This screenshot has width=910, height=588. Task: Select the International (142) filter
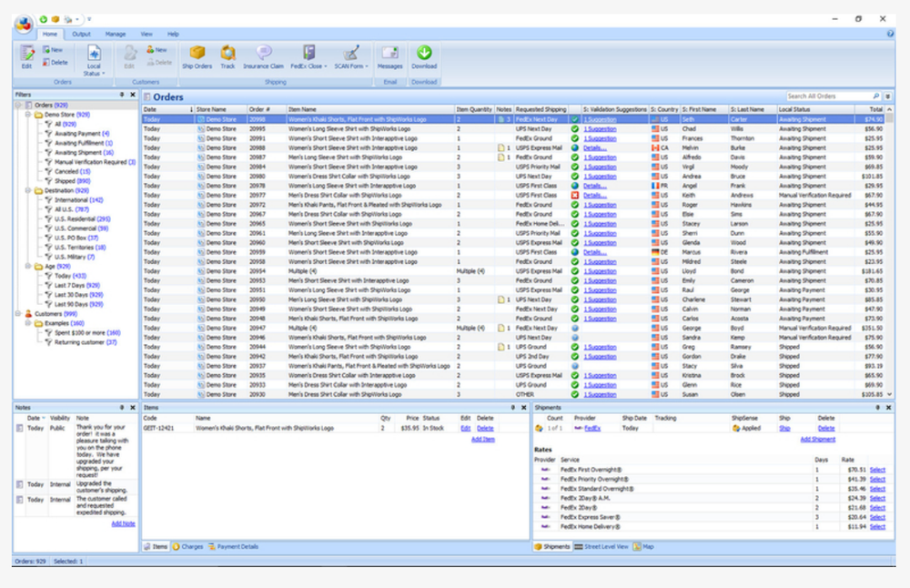(x=79, y=199)
